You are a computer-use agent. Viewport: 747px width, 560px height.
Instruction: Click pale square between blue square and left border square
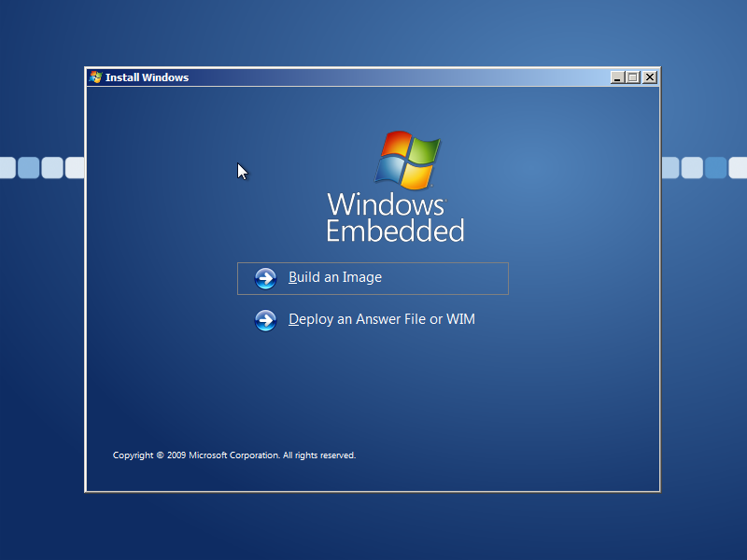coord(52,168)
